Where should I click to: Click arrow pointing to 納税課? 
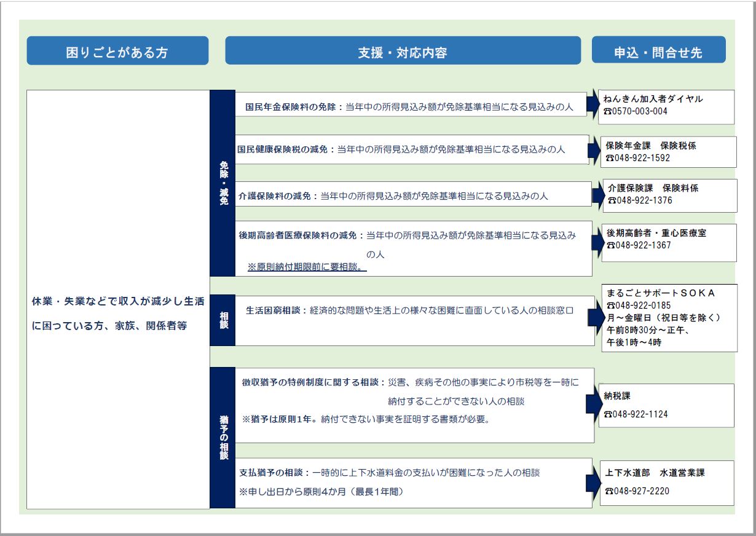[x=593, y=403]
